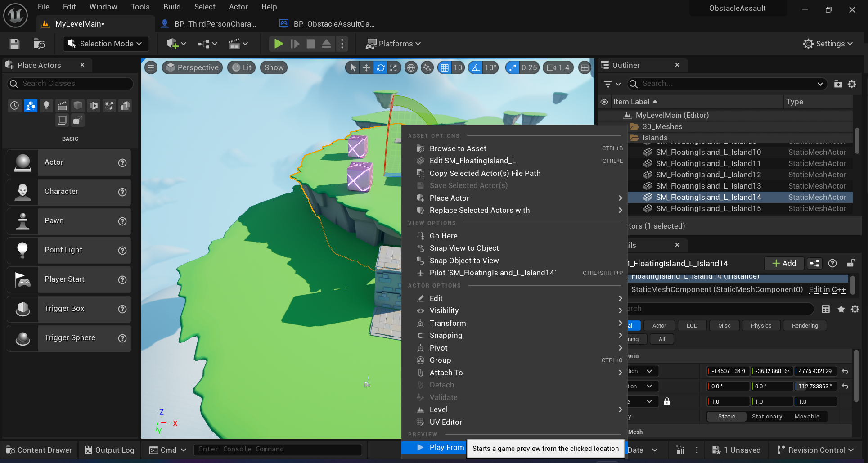
Task: Click the Play button in the toolbar
Action: pyautogui.click(x=279, y=44)
